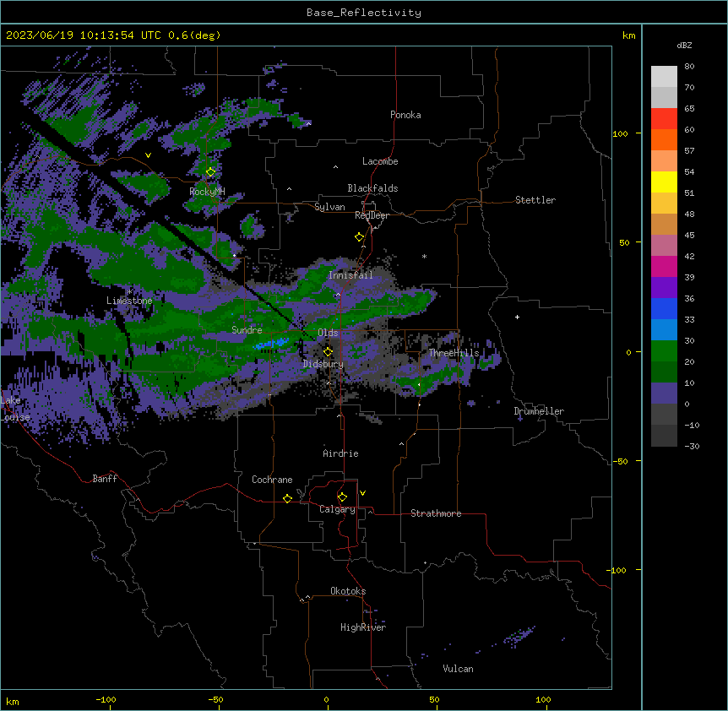Click the HighRiver town label
The image size is (728, 711).
(x=363, y=627)
